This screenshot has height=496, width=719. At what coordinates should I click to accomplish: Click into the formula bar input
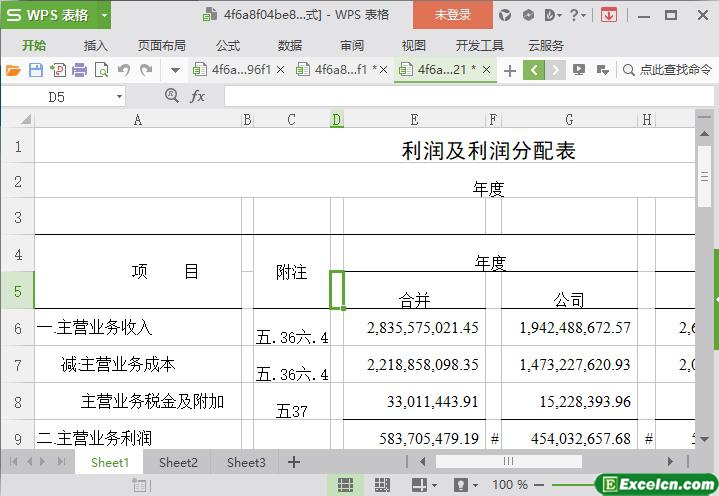(x=469, y=96)
